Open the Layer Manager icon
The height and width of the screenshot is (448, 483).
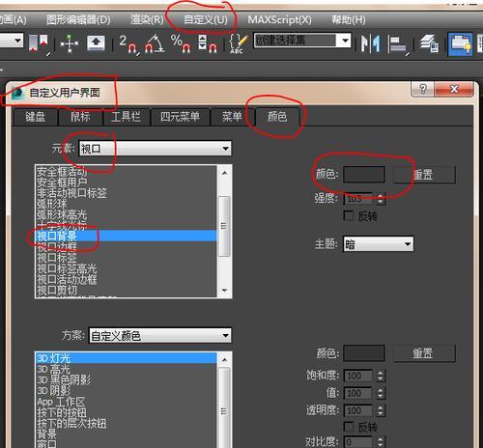click(x=430, y=43)
